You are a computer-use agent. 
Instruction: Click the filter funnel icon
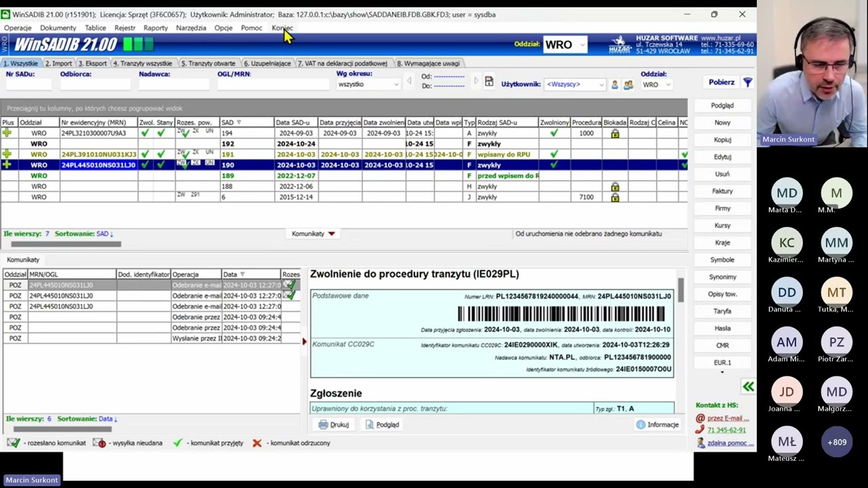tap(747, 82)
